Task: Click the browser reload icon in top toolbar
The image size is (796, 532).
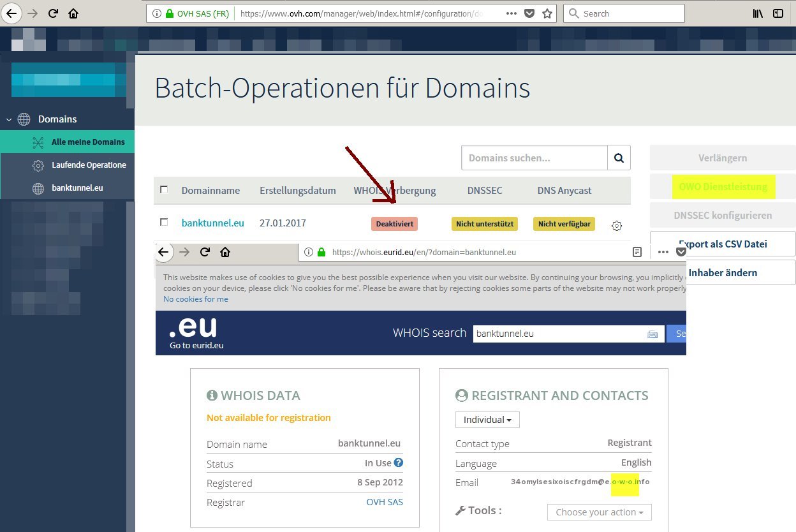Action: pyautogui.click(x=54, y=13)
